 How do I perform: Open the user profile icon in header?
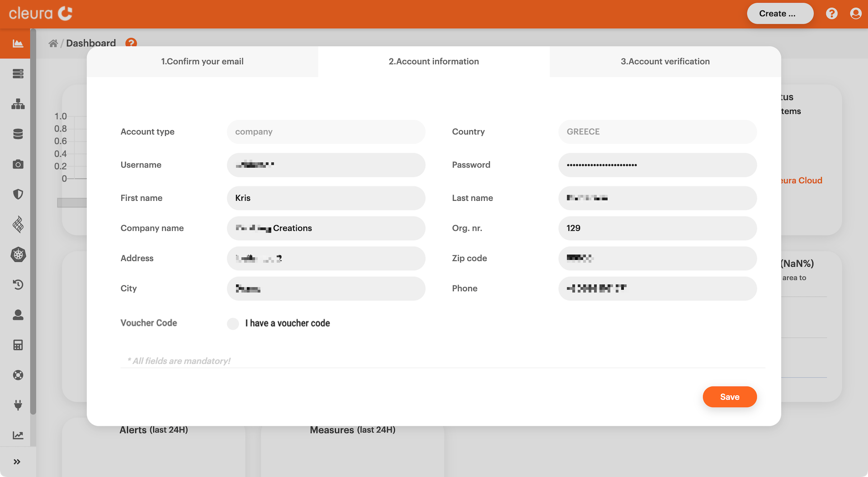(x=855, y=14)
